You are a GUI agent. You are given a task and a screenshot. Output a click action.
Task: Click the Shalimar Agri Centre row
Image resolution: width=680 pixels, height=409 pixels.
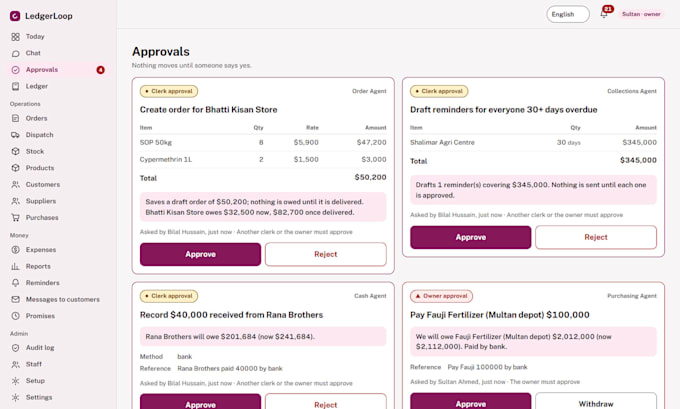[x=533, y=143]
